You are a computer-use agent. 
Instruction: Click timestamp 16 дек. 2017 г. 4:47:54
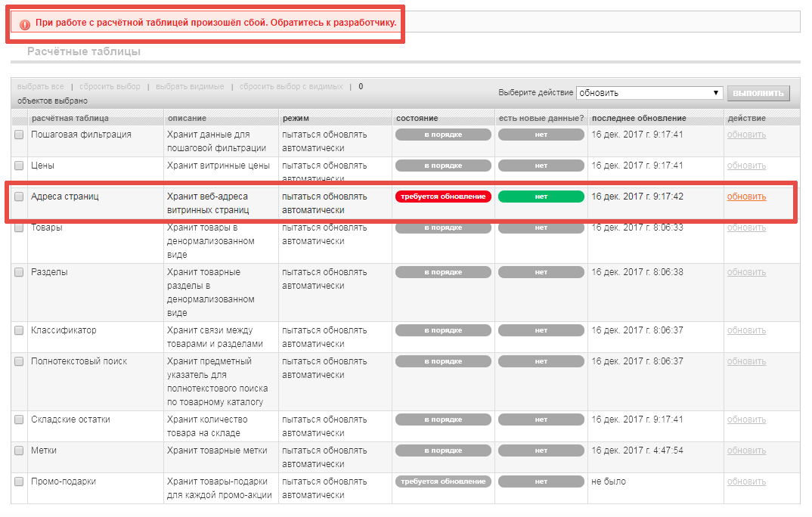[x=637, y=450]
